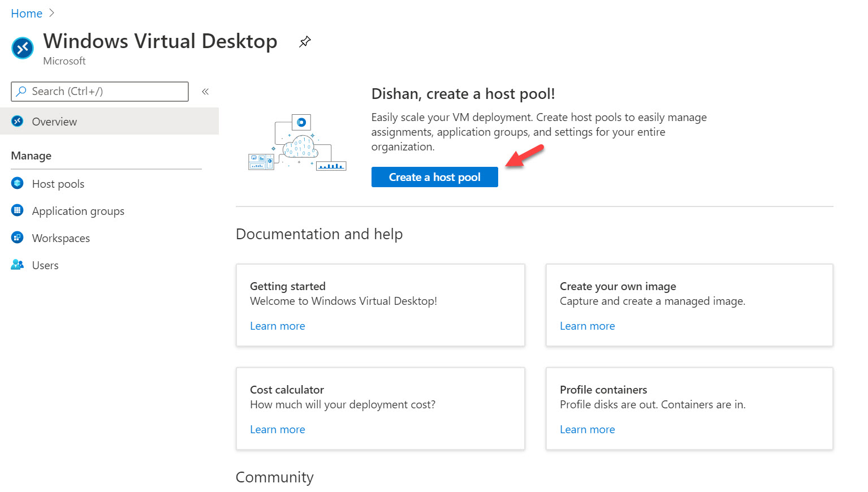The width and height of the screenshot is (868, 492).
Task: Click Learn more under Profile containers
Action: [587, 429]
